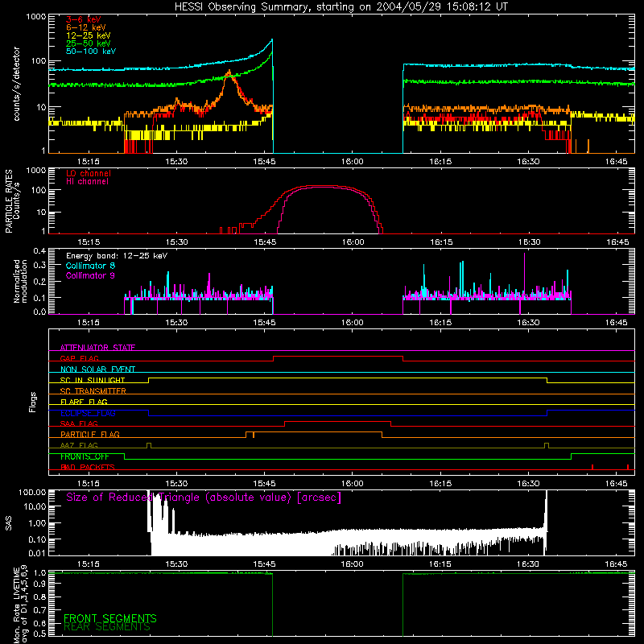Viewport: 644px width, 644px height.
Task: Click the ECLIPSE_FLAG label
Action: point(88,413)
